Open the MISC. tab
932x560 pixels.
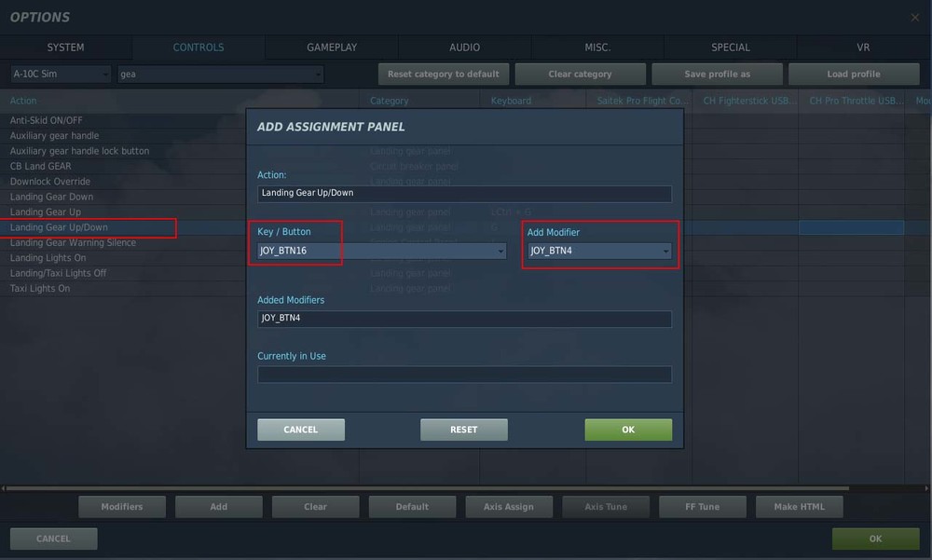(x=597, y=48)
